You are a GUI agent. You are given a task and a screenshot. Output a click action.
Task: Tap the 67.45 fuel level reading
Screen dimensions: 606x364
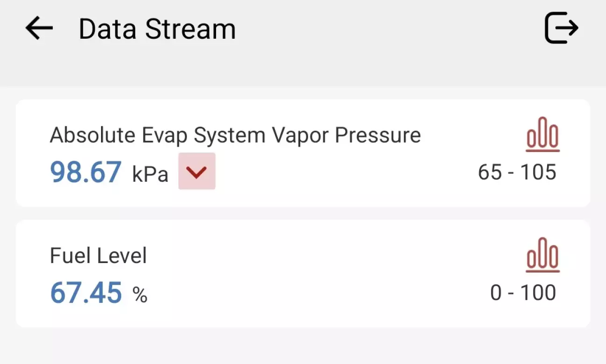86,293
